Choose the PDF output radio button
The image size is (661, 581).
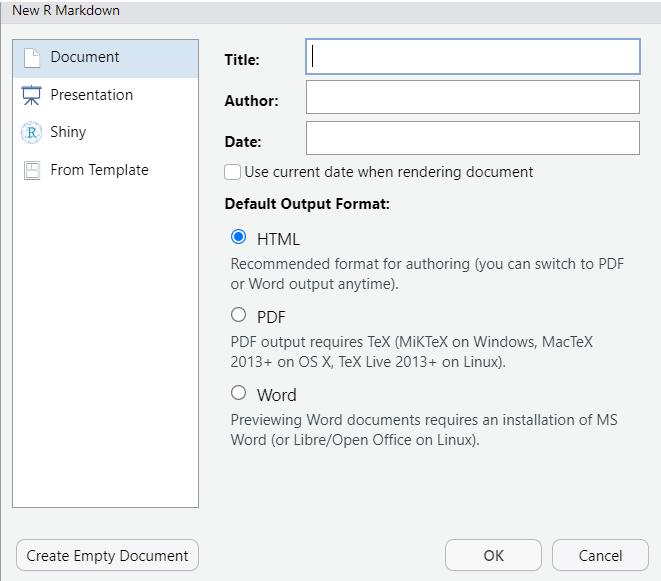[238, 315]
